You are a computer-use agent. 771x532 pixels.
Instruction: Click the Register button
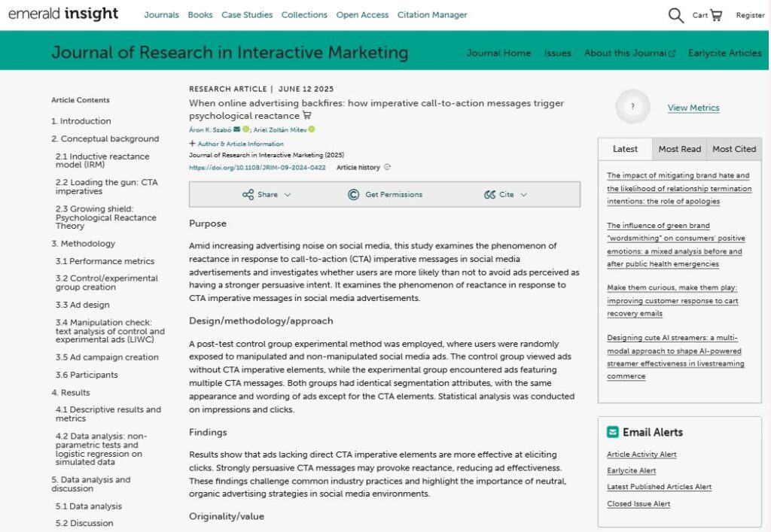[x=750, y=15]
